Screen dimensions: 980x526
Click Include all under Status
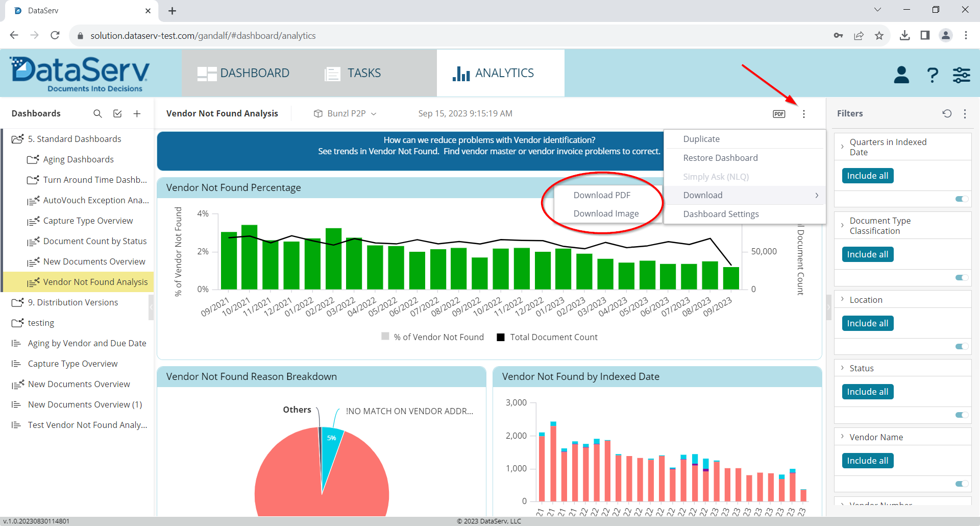click(868, 392)
